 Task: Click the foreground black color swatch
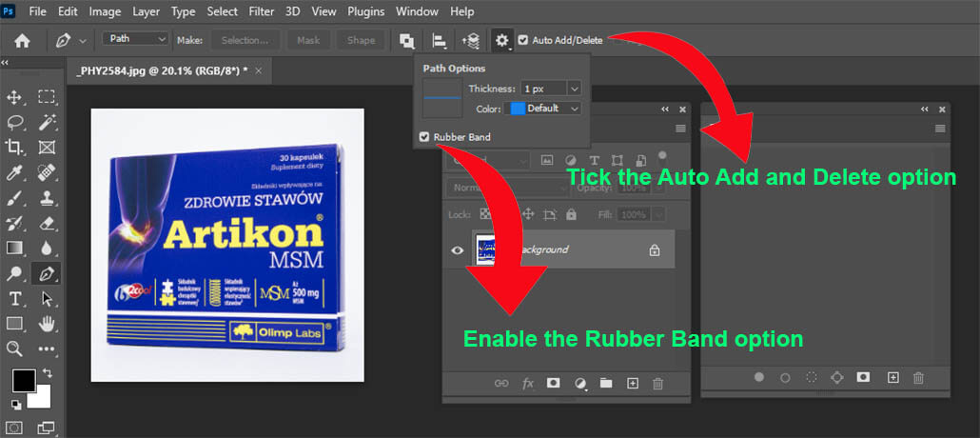click(25, 381)
